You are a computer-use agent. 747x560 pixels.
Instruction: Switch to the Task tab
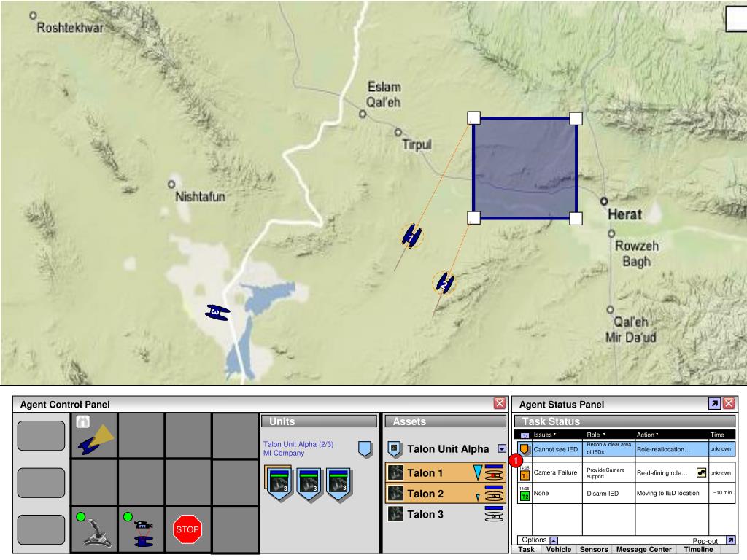click(527, 549)
